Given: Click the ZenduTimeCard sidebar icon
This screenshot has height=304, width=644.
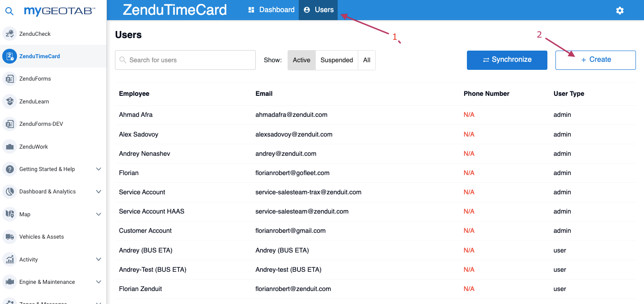Looking at the screenshot, I should [x=9, y=56].
